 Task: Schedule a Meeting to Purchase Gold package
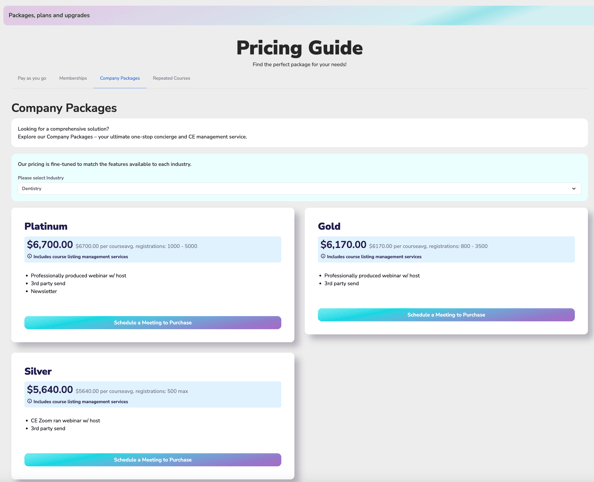(x=446, y=315)
